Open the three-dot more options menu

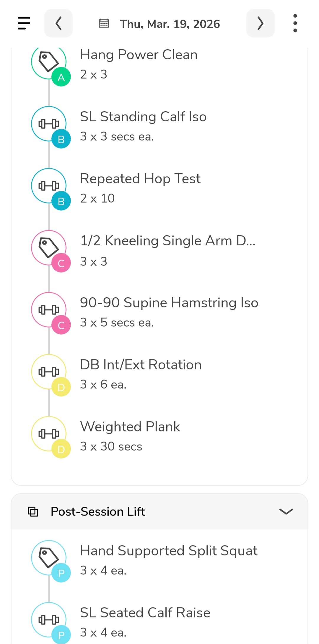click(295, 23)
